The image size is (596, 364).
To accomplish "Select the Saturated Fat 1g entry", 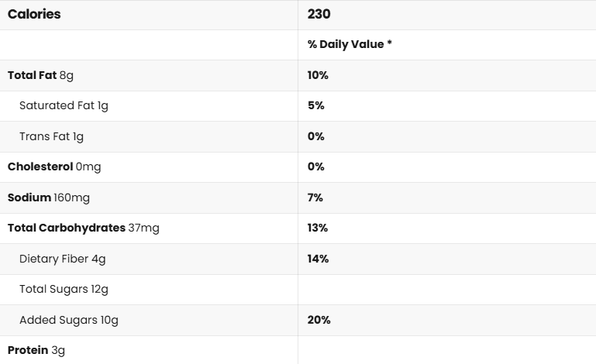I will click(64, 105).
